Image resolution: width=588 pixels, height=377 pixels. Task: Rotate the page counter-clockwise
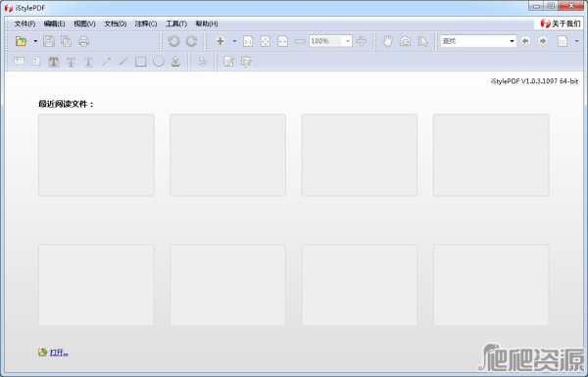click(173, 41)
